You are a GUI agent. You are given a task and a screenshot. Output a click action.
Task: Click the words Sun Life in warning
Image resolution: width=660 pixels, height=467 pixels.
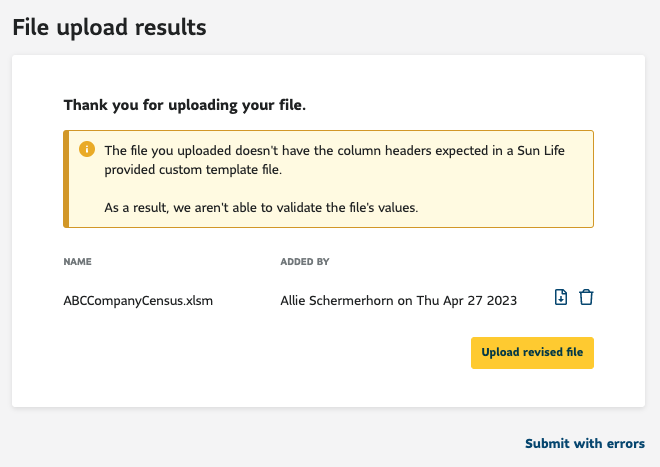coord(541,150)
